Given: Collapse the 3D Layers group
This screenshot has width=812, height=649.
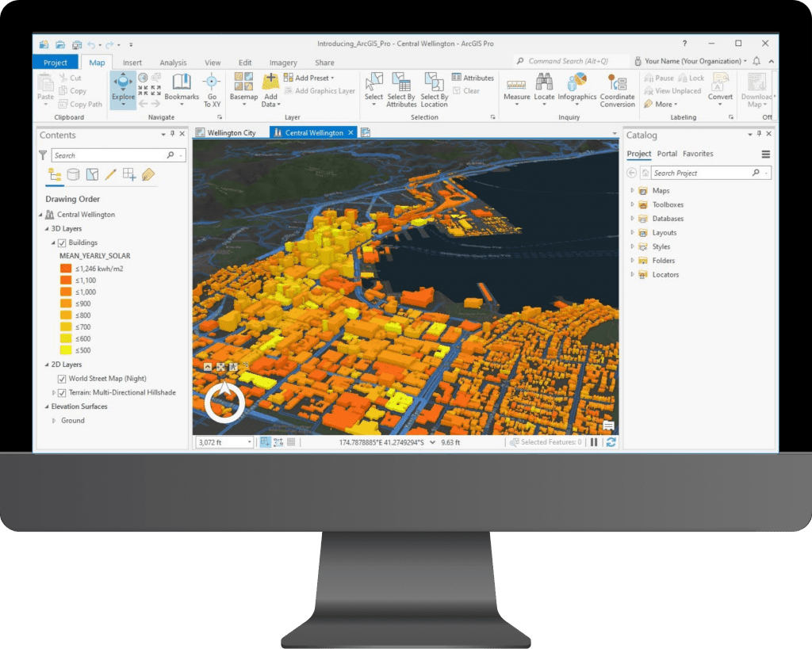Looking at the screenshot, I should click(x=47, y=229).
